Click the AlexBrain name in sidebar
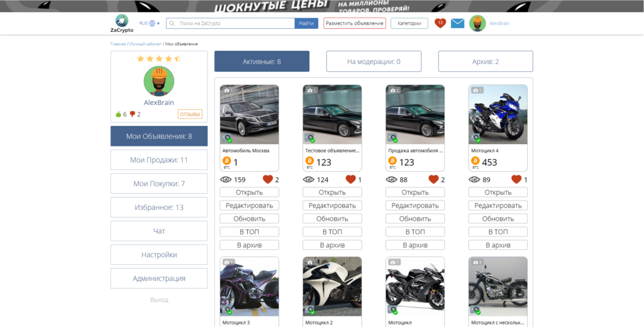 click(x=159, y=103)
